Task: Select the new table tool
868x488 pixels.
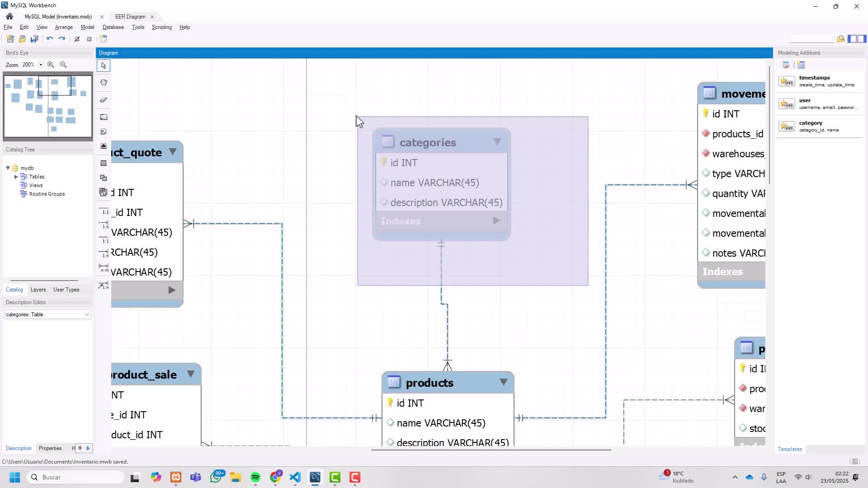Action: click(104, 163)
